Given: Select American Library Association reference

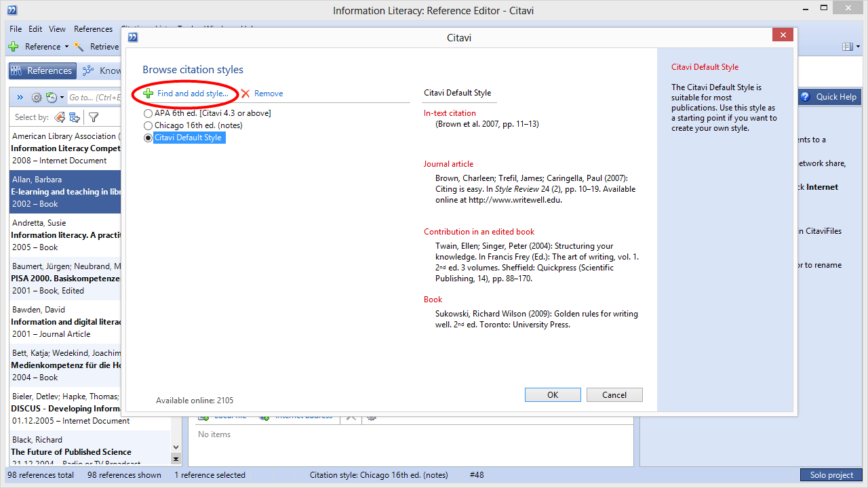Looking at the screenshot, I should pos(65,148).
